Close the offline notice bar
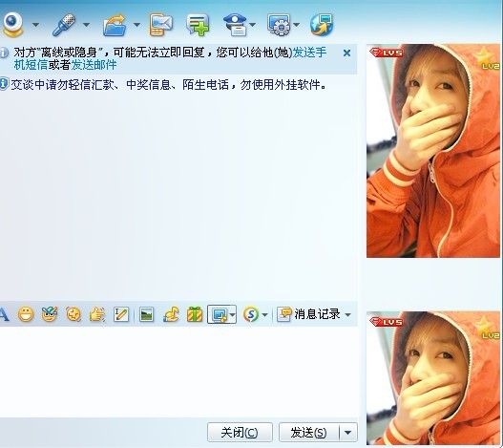This screenshot has width=503, height=448. (346, 53)
